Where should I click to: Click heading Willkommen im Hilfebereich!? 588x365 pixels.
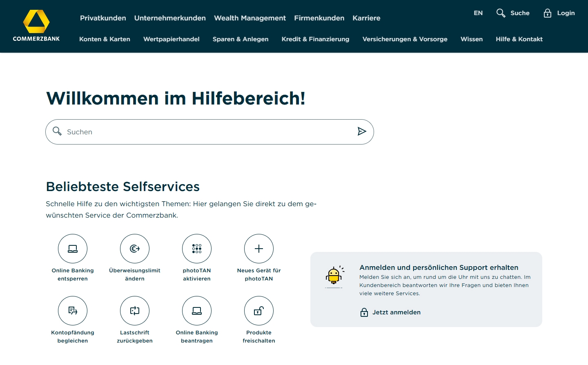[176, 98]
